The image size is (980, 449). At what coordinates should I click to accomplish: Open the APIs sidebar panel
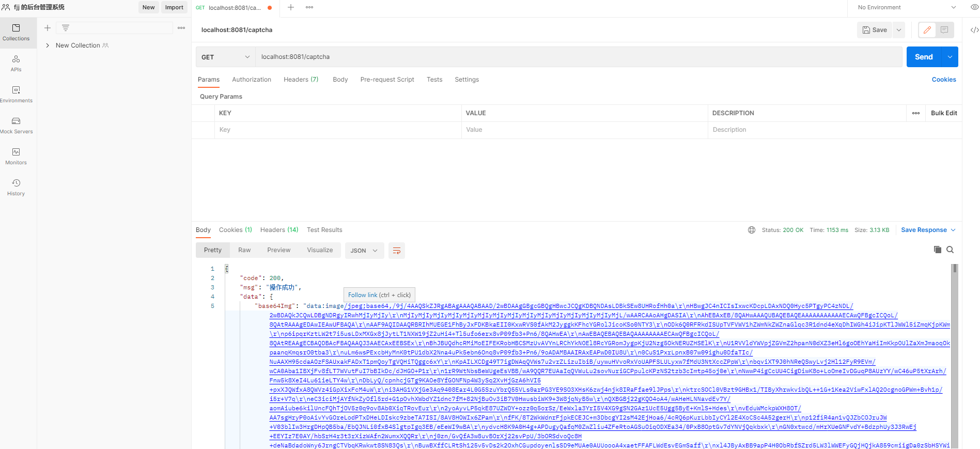[16, 64]
